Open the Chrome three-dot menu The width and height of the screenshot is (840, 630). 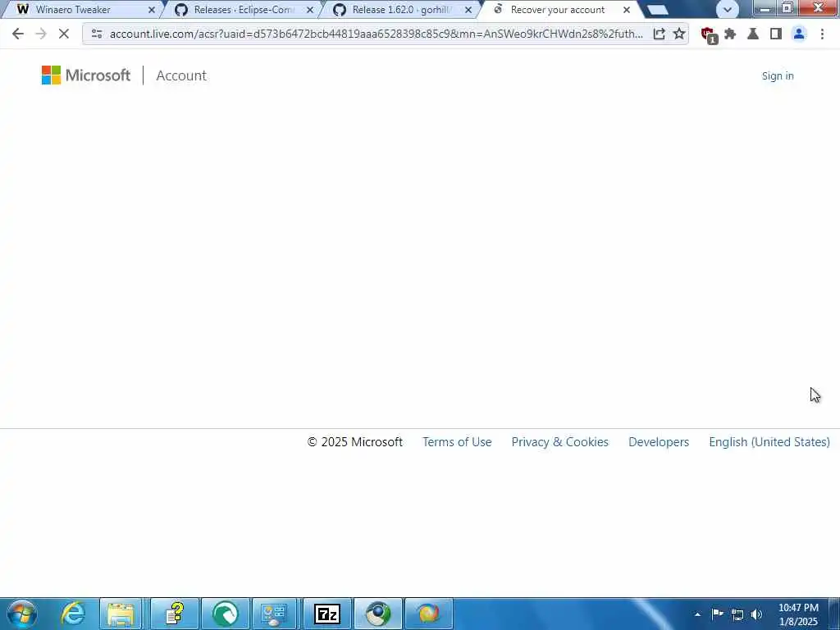tap(822, 34)
